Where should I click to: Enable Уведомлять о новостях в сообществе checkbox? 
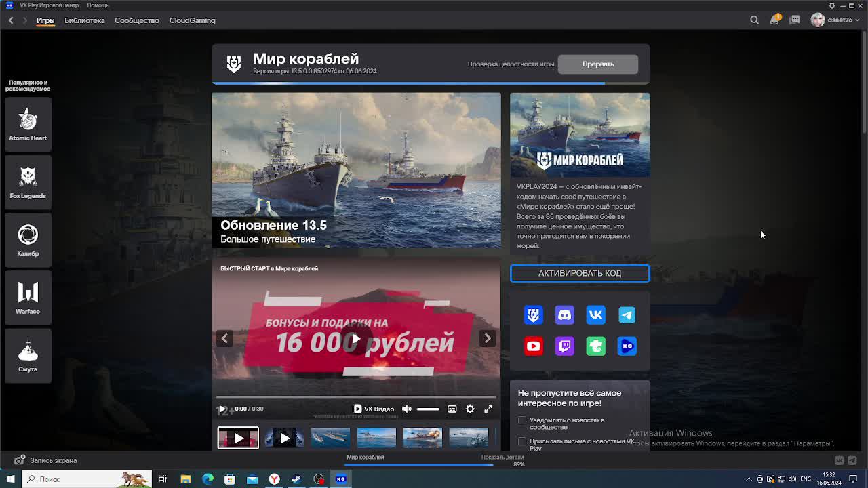coord(522,420)
